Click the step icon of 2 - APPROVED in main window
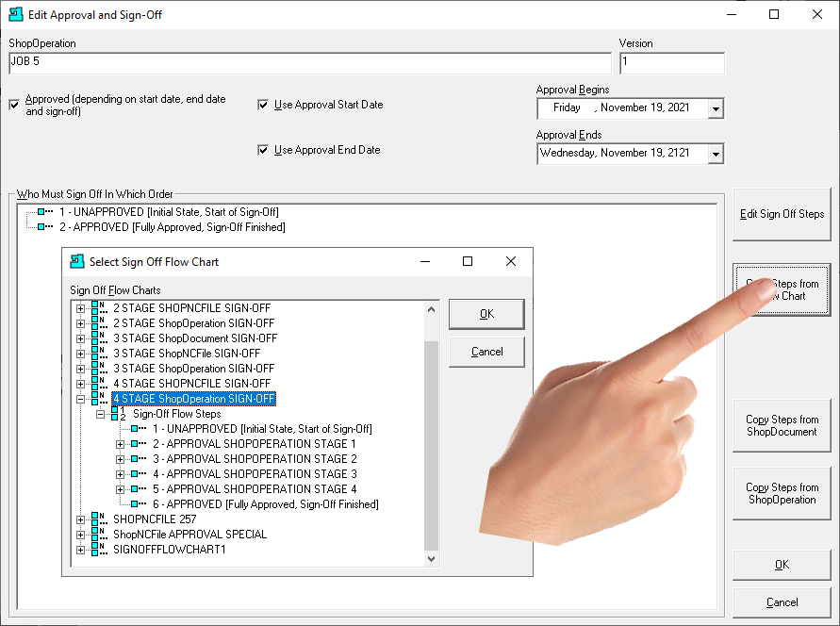Image resolution: width=840 pixels, height=626 pixels. point(45,226)
